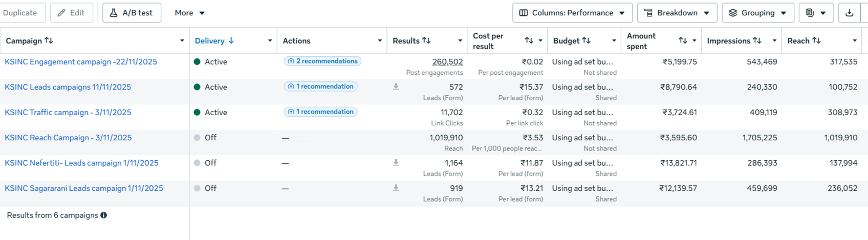Open the More dropdown menu
The width and height of the screenshot is (868, 240).
point(189,13)
